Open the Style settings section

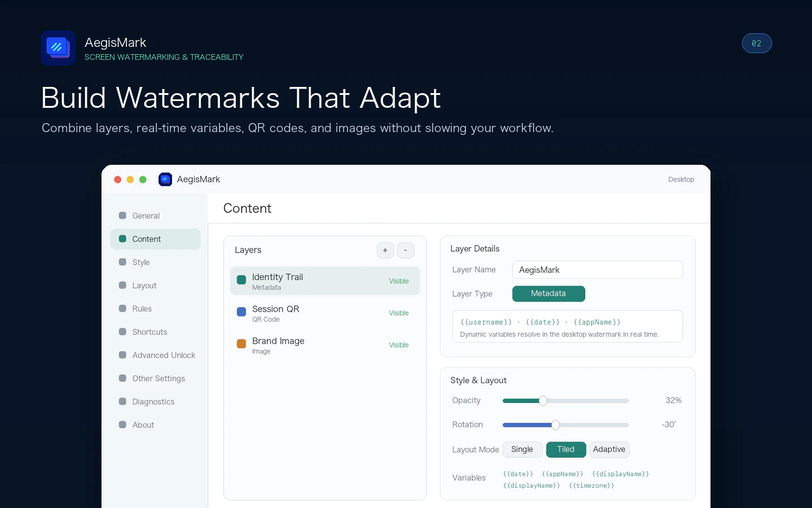pyautogui.click(x=155, y=262)
